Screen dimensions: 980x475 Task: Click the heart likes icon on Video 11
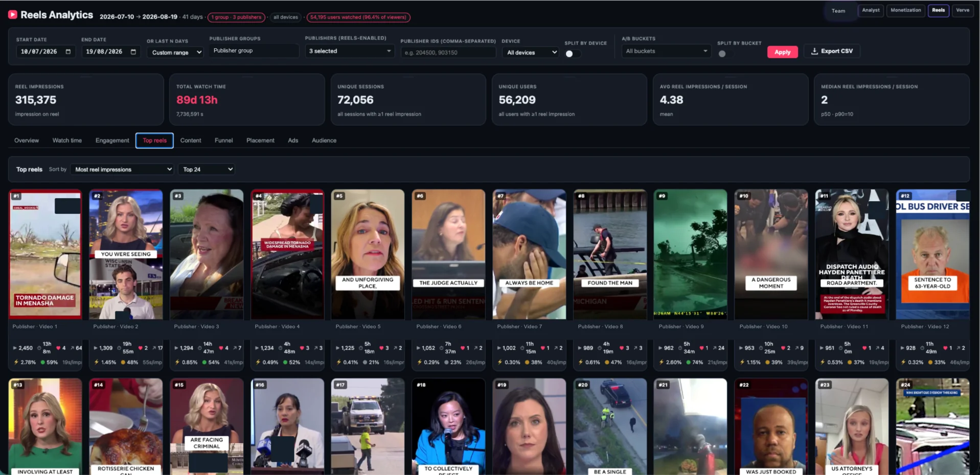click(x=863, y=348)
